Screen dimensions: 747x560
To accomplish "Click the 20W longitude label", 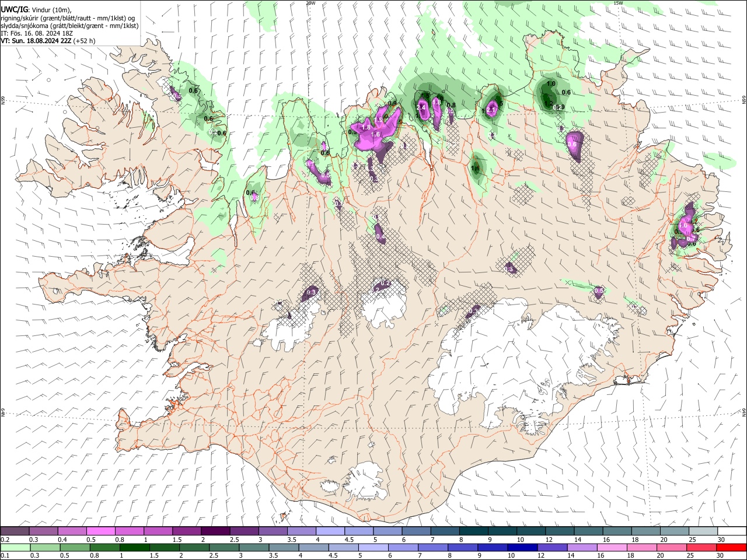I will pyautogui.click(x=310, y=3).
